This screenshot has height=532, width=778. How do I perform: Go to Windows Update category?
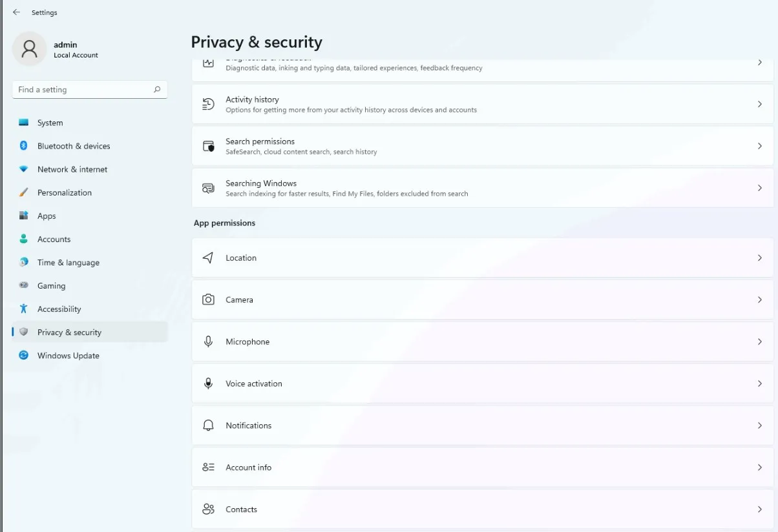(90, 355)
